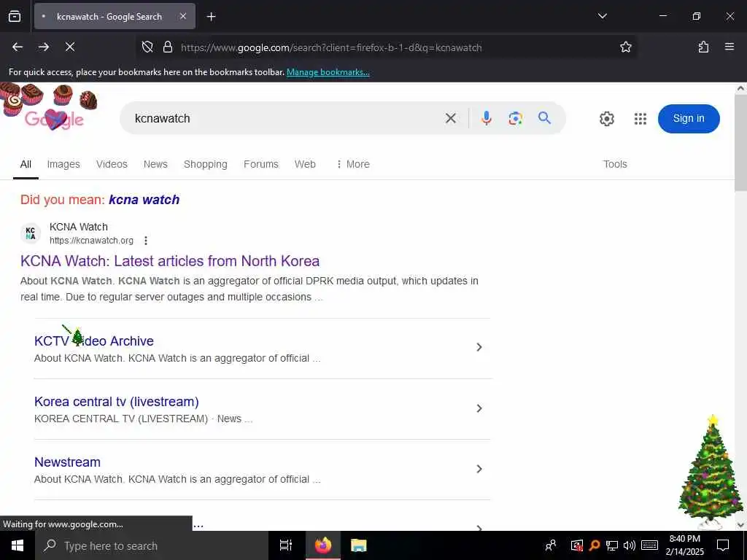Open the kcnawatch.org URL link
Viewport: 747px width, 560px height.
(91, 241)
